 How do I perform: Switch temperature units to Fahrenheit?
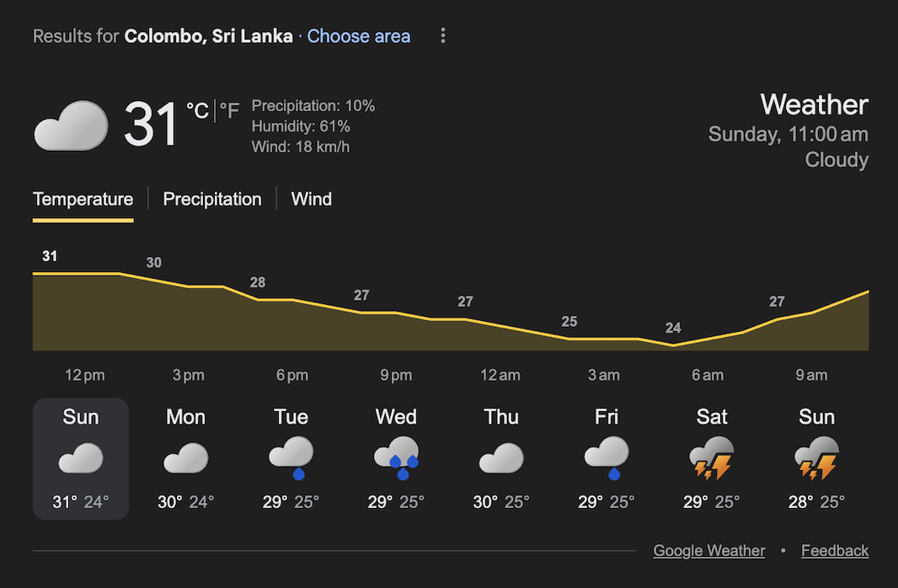[229, 110]
